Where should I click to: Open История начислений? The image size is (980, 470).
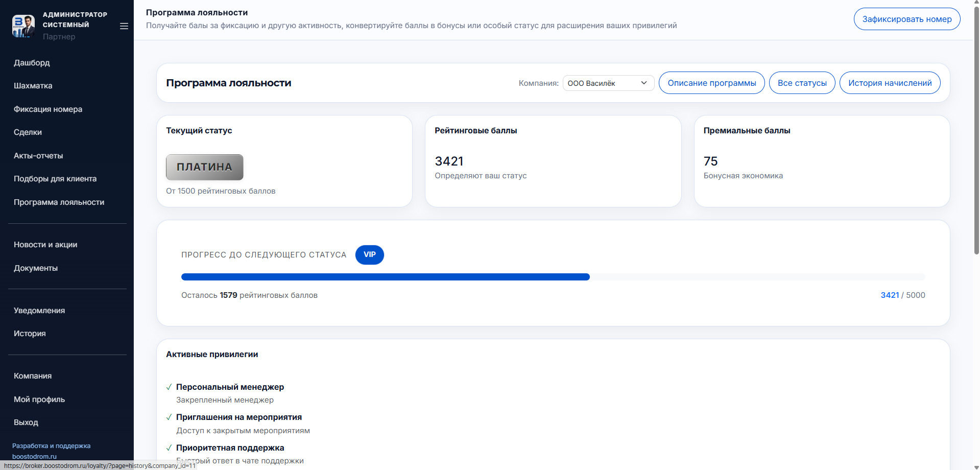click(x=890, y=83)
